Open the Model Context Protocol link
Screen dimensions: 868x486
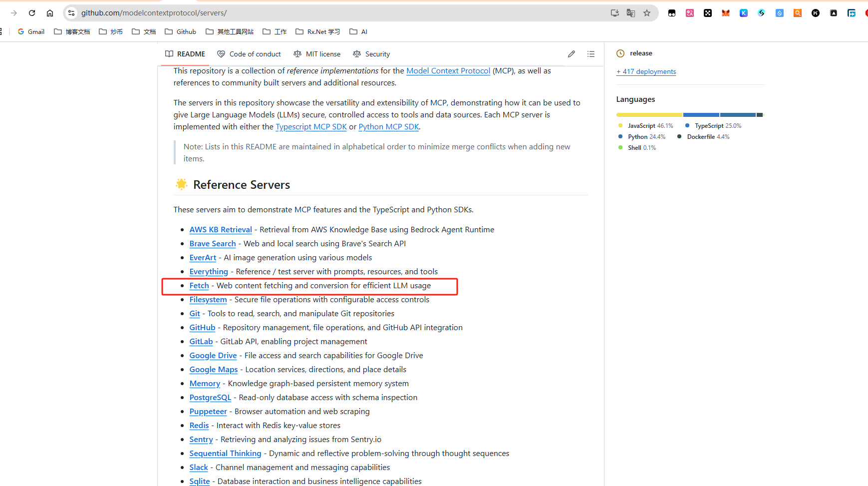(448, 71)
